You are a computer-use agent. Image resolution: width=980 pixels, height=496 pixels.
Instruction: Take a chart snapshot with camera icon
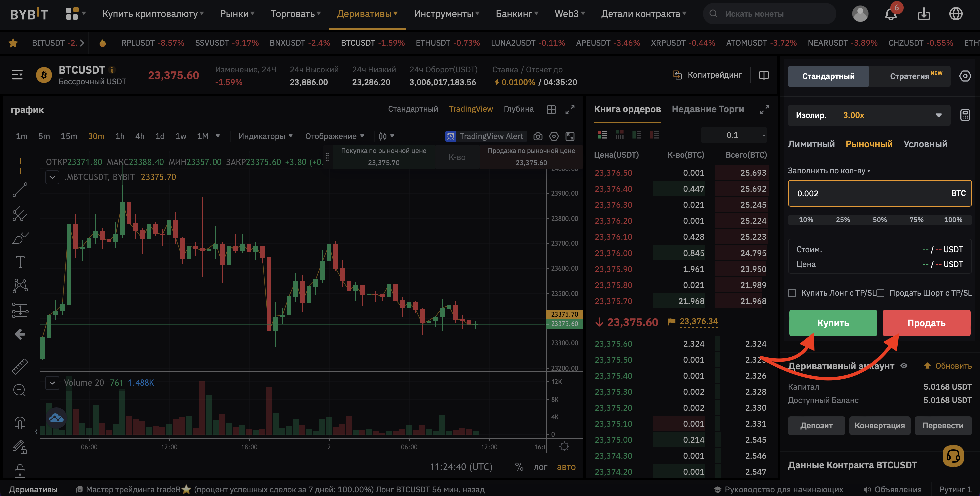(538, 136)
